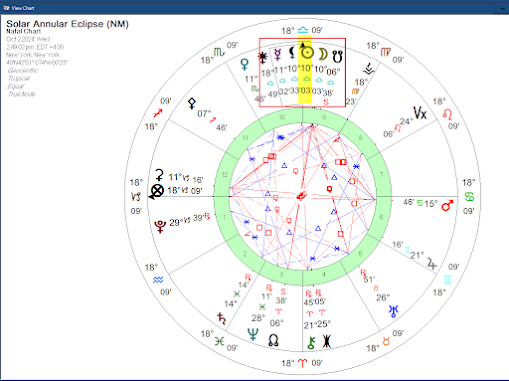Click the 'Tropical' zodiac label
Viewport: 509px width, 381px height.
19,78
